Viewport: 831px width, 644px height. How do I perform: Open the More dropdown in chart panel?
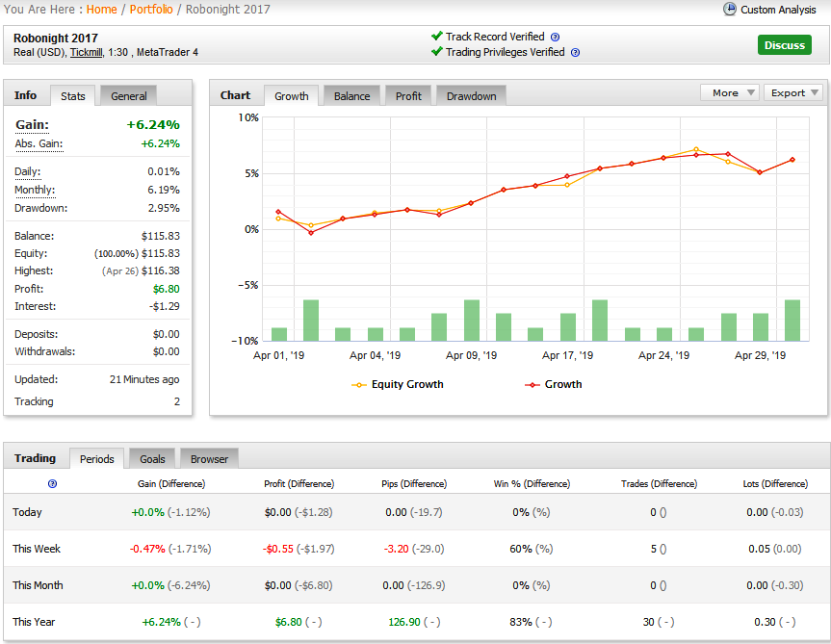[729, 92]
